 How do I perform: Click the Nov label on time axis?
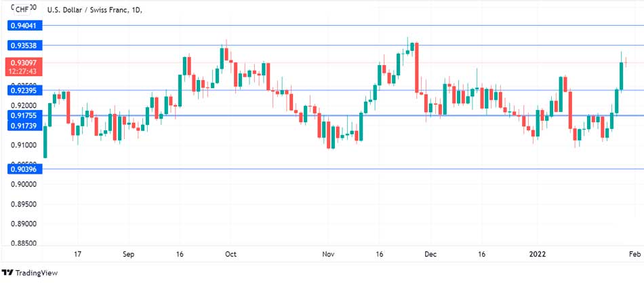pos(329,254)
